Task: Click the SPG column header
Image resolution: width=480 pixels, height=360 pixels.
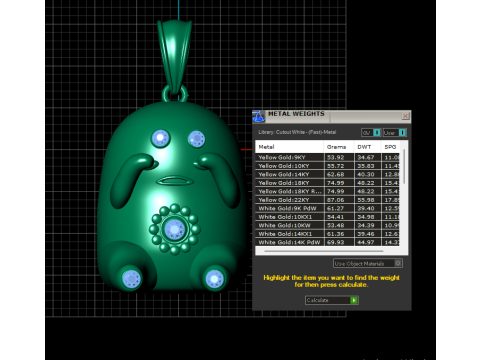Action: point(390,147)
